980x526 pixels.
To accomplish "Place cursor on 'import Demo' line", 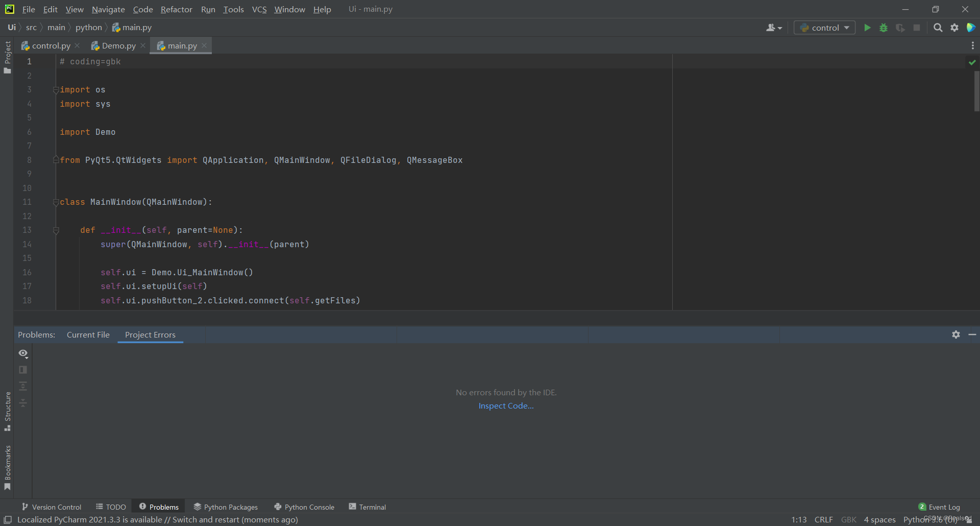I will coord(88,132).
